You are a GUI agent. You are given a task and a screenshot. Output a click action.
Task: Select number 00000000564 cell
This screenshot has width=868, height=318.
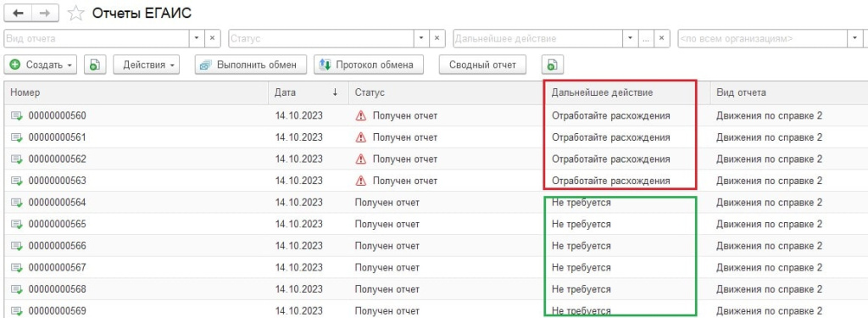tap(58, 203)
